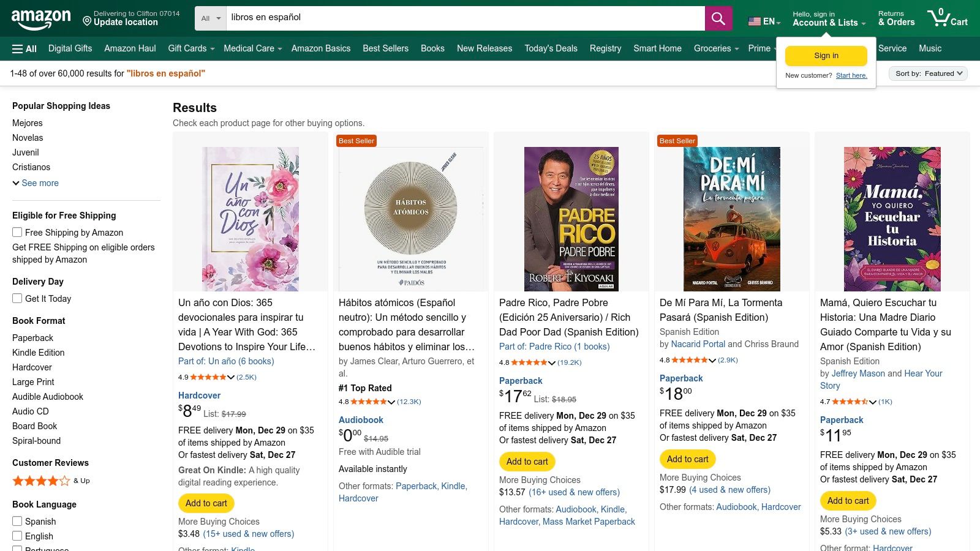980x551 pixels.
Task: Click the yellow Sign in button
Action: pos(826,55)
